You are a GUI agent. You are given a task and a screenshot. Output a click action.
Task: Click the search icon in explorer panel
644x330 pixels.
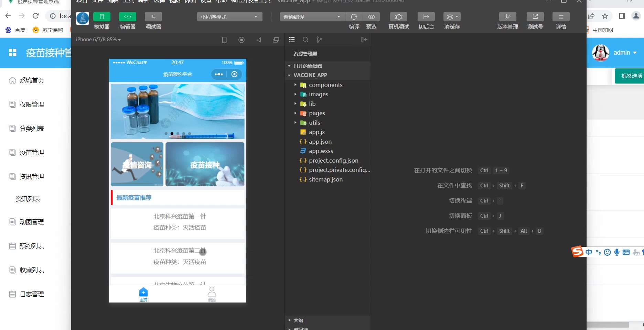(x=305, y=40)
